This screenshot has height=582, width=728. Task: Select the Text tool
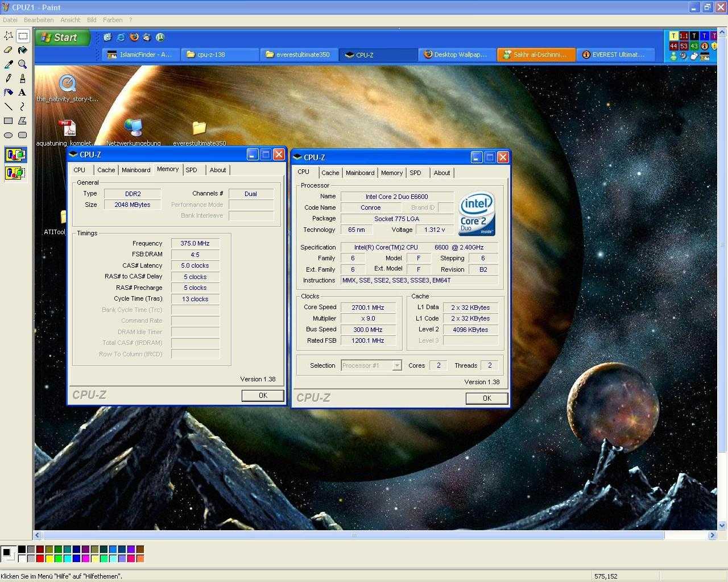click(x=23, y=92)
